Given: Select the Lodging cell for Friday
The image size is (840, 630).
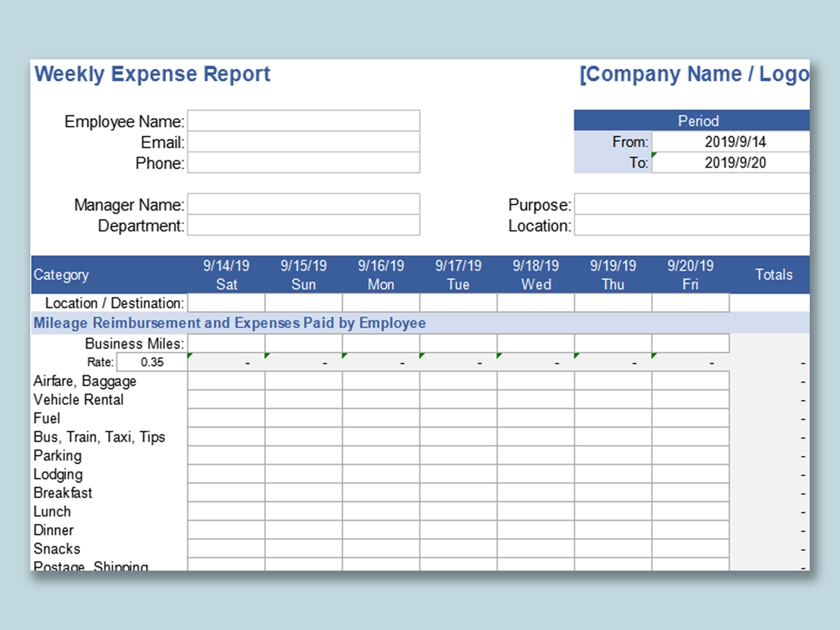Looking at the screenshot, I should click(690, 474).
